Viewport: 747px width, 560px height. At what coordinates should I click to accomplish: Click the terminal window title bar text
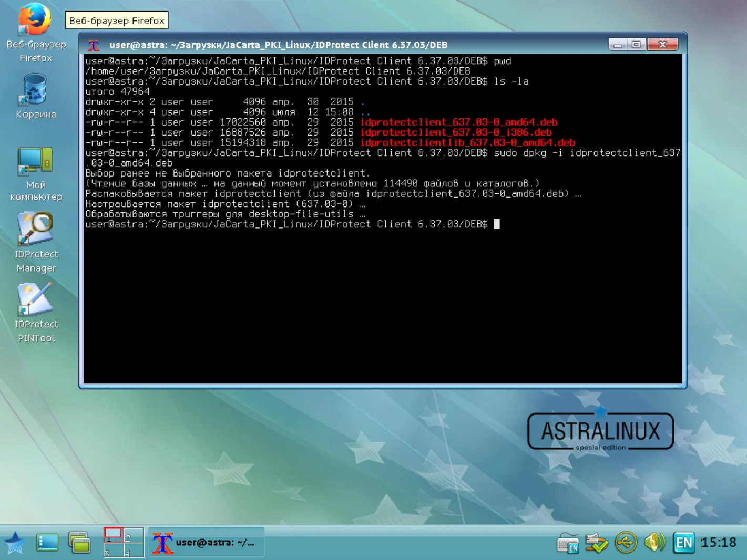coord(279,45)
